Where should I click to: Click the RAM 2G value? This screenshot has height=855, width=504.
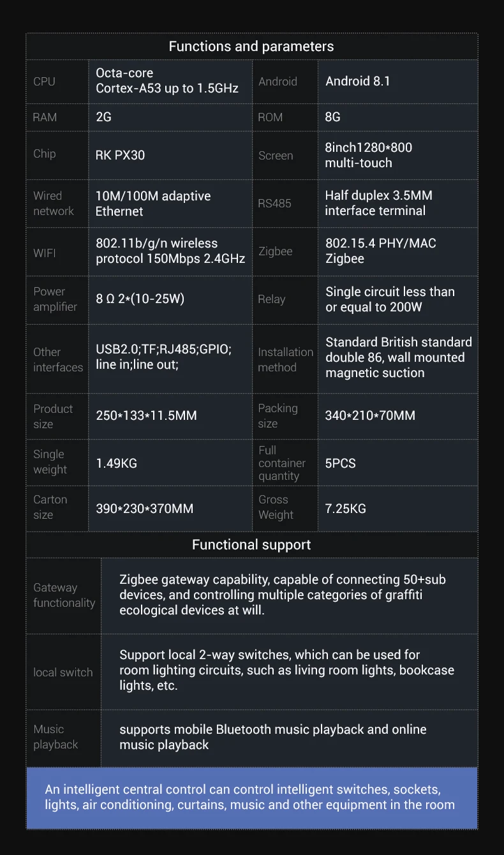pos(103,117)
